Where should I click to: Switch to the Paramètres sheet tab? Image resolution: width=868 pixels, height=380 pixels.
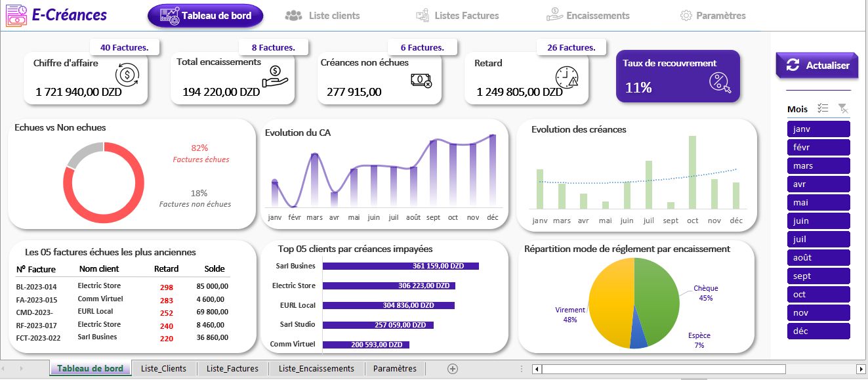click(395, 369)
